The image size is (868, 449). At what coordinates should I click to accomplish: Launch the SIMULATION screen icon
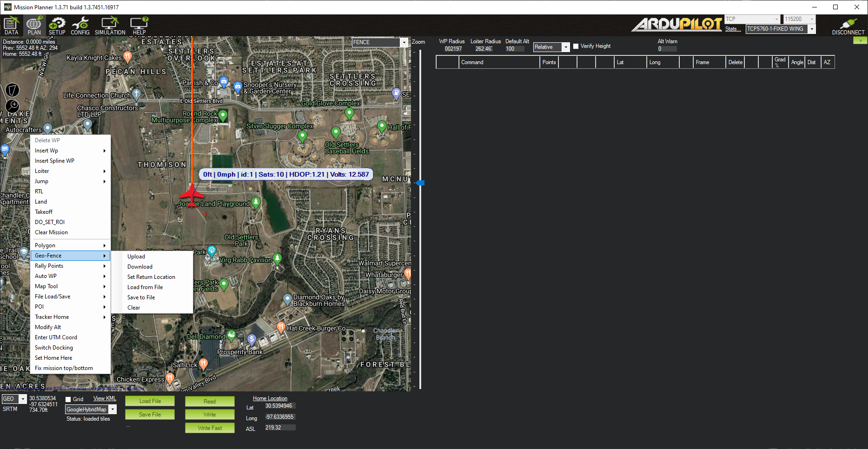110,26
